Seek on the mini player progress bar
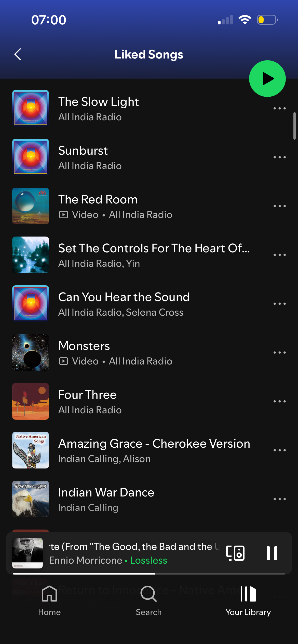The width and height of the screenshot is (298, 644). tap(149, 574)
